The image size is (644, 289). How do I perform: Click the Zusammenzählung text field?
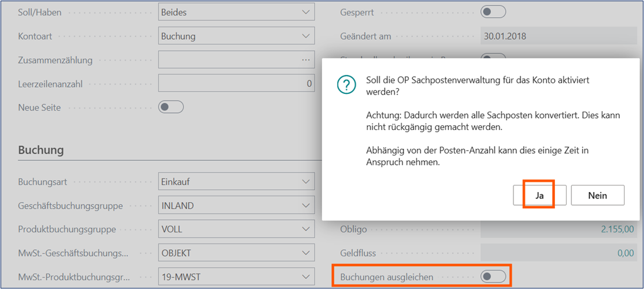pos(227,60)
